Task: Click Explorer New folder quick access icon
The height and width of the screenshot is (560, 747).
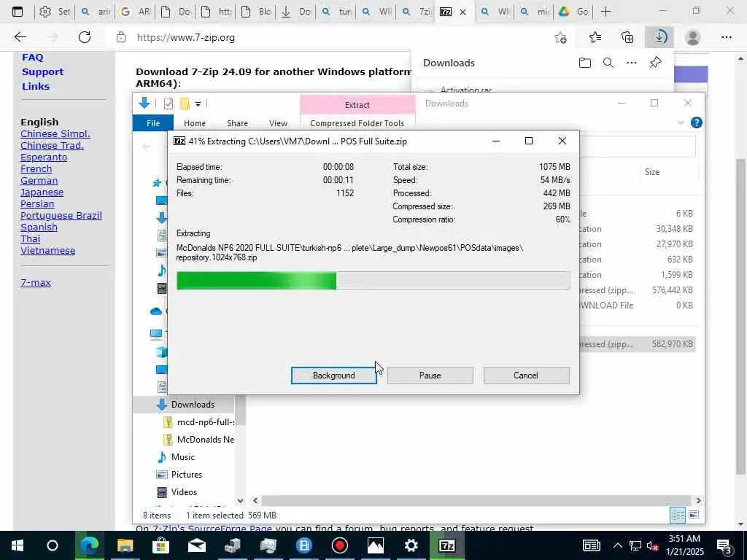Action: 185,104
